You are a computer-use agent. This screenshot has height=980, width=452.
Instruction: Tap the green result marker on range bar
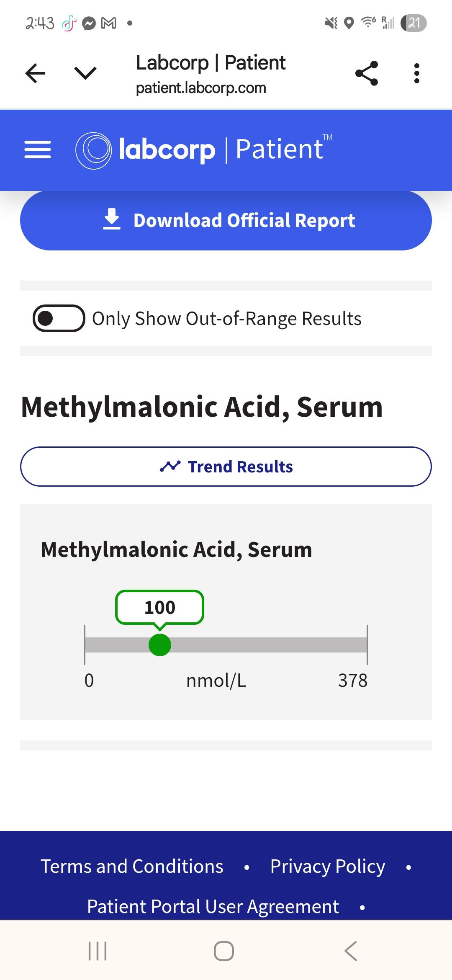click(160, 645)
